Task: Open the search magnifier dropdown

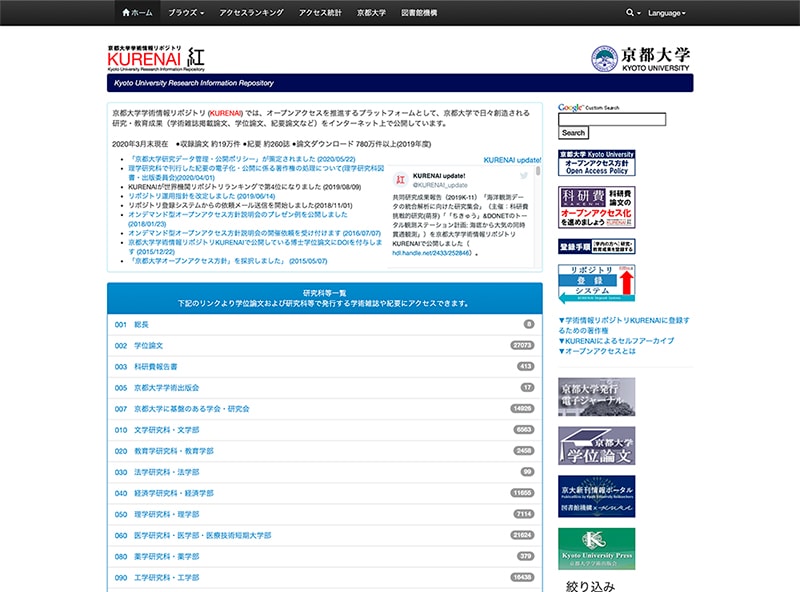Action: [633, 13]
